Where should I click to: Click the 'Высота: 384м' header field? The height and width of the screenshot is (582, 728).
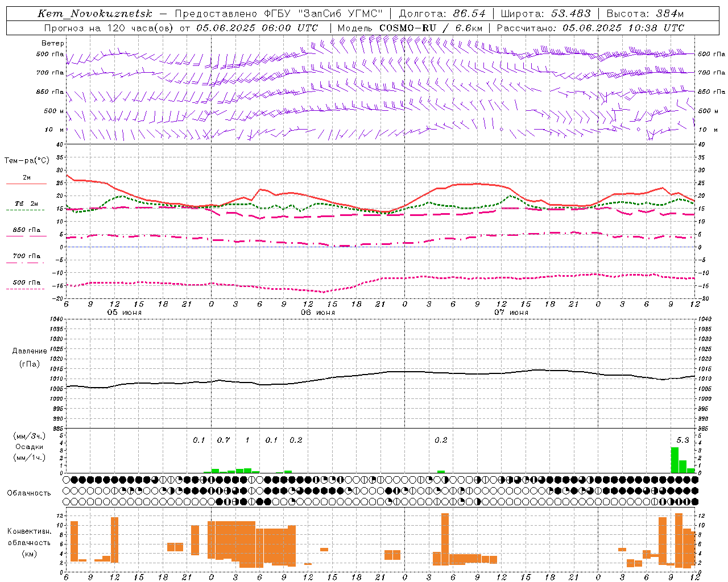tap(645, 14)
